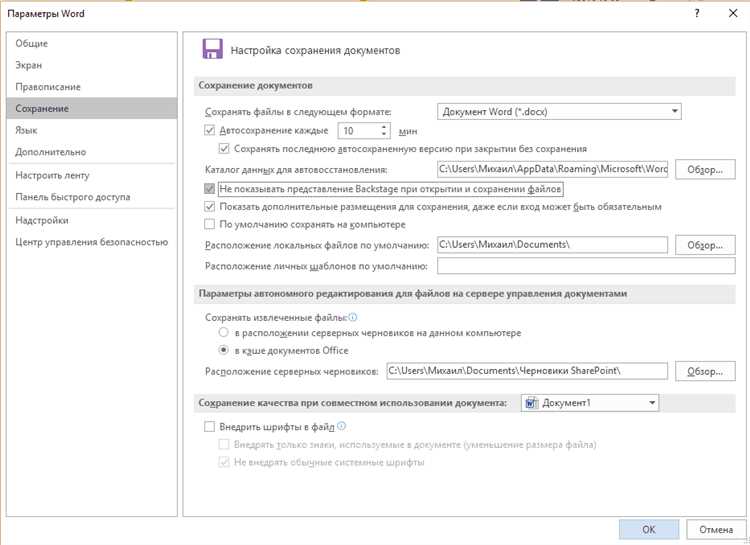Decrease autosave minutes with down arrow
The height and width of the screenshot is (545, 750).
pyautogui.click(x=384, y=134)
